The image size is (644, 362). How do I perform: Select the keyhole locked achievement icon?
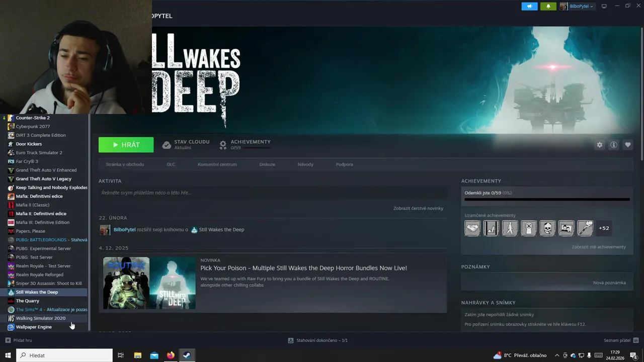click(x=529, y=228)
